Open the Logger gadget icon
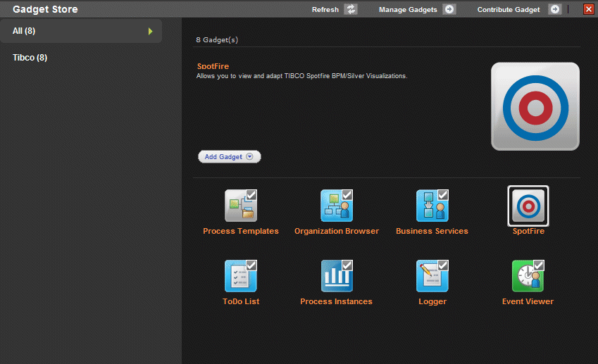Viewport: 598px width, 364px height. coord(432,276)
